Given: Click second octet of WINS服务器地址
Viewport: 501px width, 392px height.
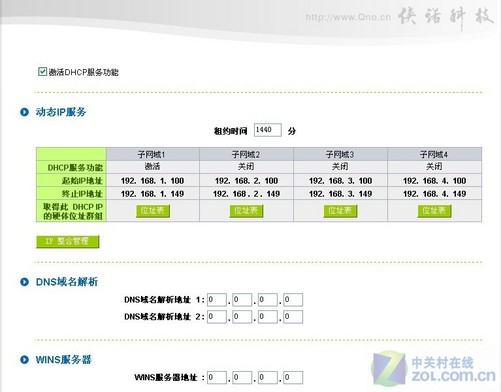Looking at the screenshot, I should (242, 378).
